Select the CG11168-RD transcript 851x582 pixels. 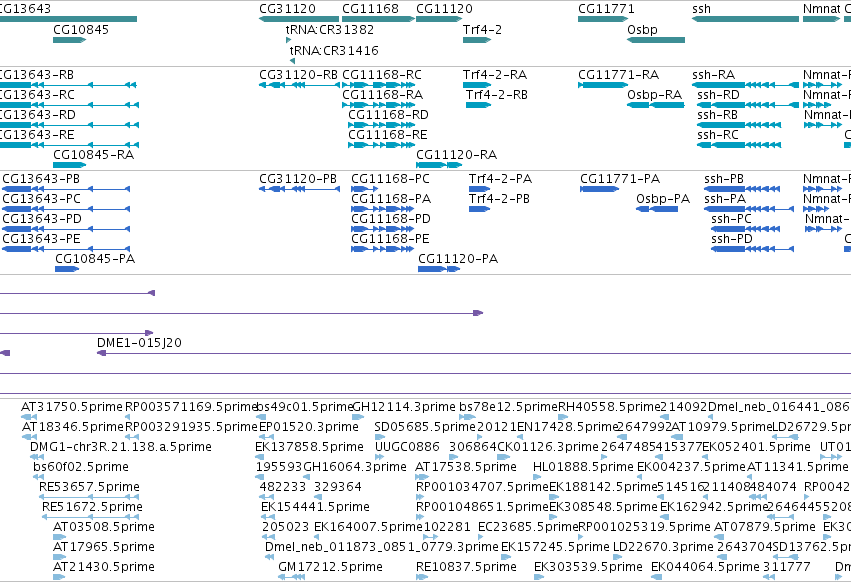tap(382, 125)
